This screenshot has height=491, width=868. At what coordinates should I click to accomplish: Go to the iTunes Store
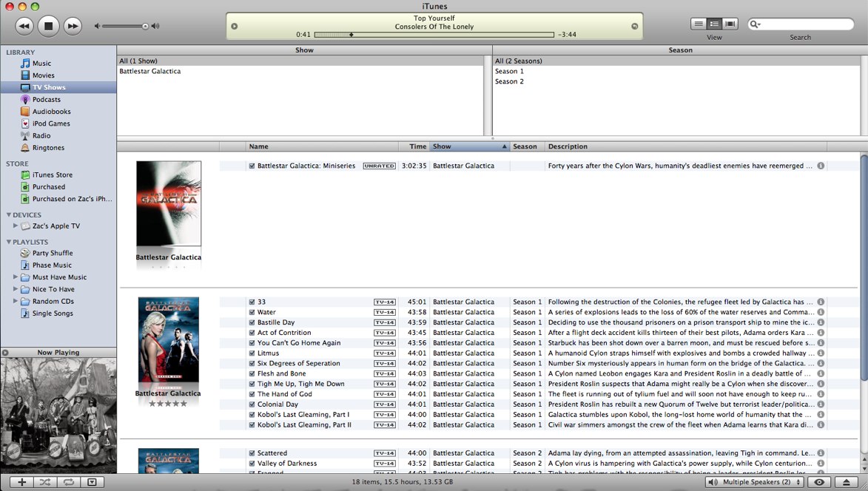(x=52, y=175)
